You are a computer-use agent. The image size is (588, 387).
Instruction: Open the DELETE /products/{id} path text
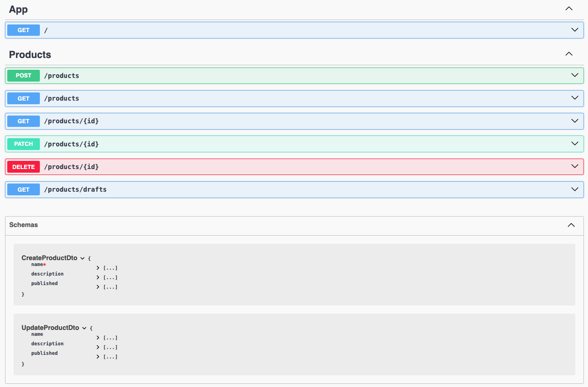(71, 167)
